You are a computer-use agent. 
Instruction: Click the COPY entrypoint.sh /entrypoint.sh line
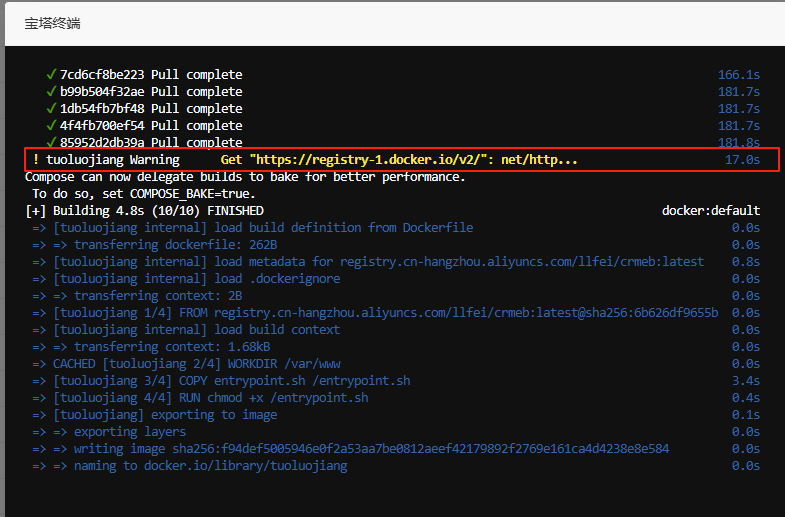pos(221,381)
